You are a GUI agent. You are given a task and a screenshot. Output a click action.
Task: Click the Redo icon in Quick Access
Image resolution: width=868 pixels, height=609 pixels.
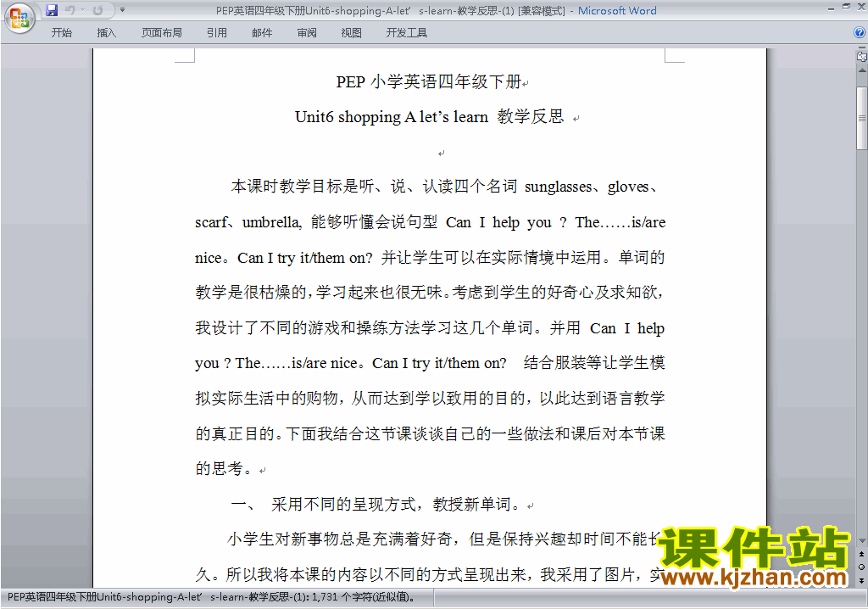tap(98, 10)
